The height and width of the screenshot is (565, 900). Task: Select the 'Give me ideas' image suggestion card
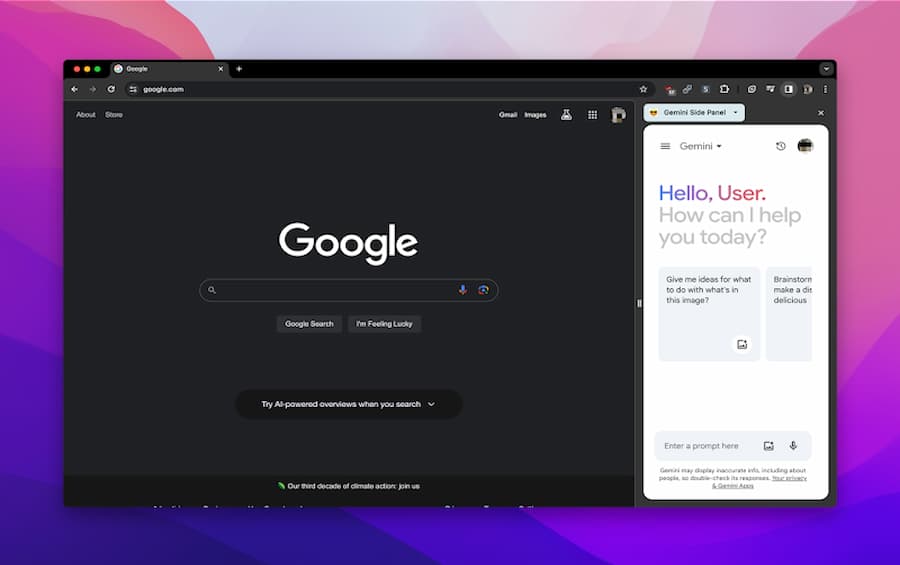click(x=709, y=314)
